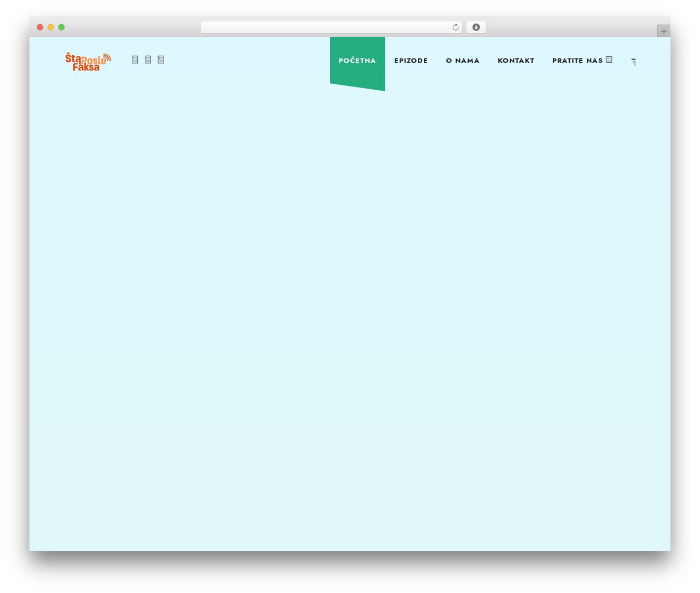Click the Šta Posle Faksa logo
Screen dimensions: 700x593
[x=88, y=62]
